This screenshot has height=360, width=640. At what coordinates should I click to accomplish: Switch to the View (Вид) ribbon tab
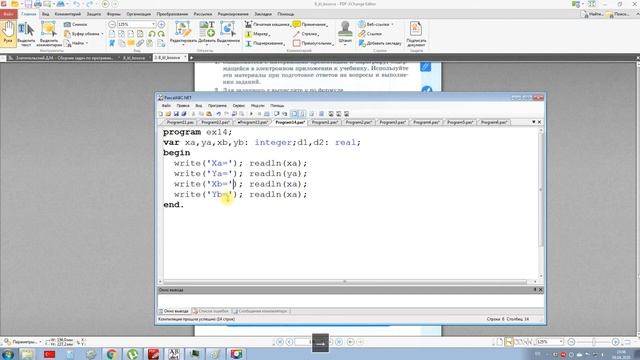[x=45, y=14]
